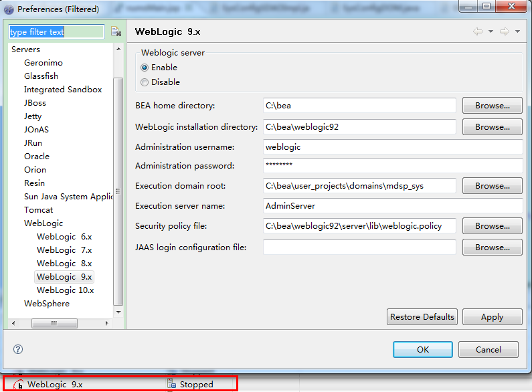Click the Security policy file field
This screenshot has width=532, height=392.
coord(359,226)
